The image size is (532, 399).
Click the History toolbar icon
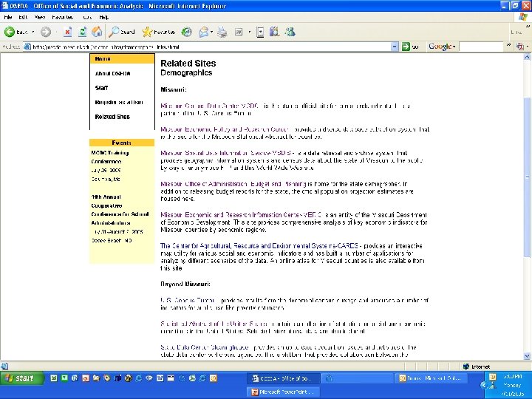[186, 32]
